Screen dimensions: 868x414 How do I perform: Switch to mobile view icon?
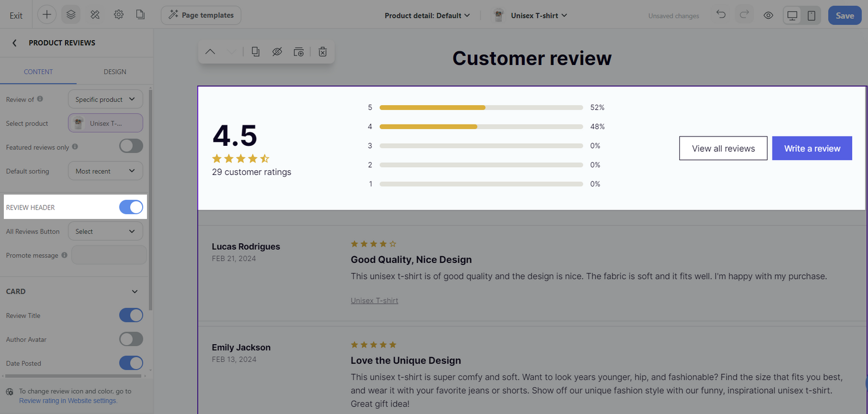point(811,15)
